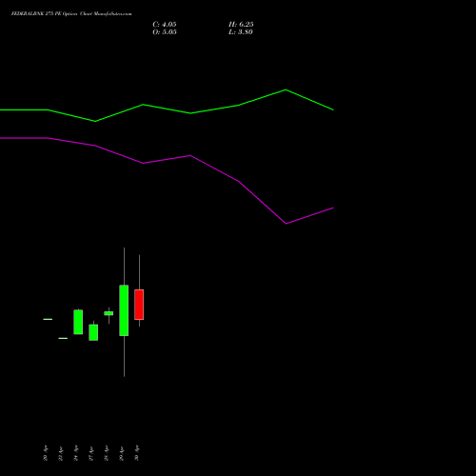Click the red candlestick body

pos(139,305)
